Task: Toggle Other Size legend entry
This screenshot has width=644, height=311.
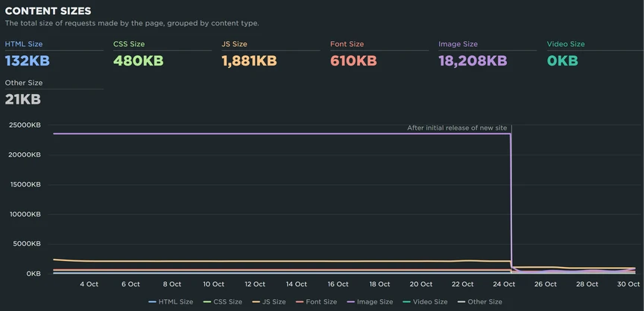Action: 480,302
